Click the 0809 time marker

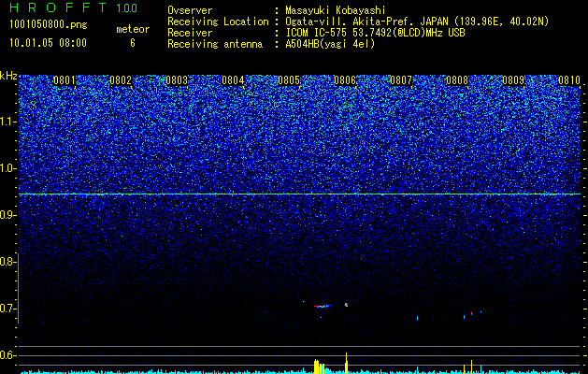pyautogui.click(x=513, y=80)
